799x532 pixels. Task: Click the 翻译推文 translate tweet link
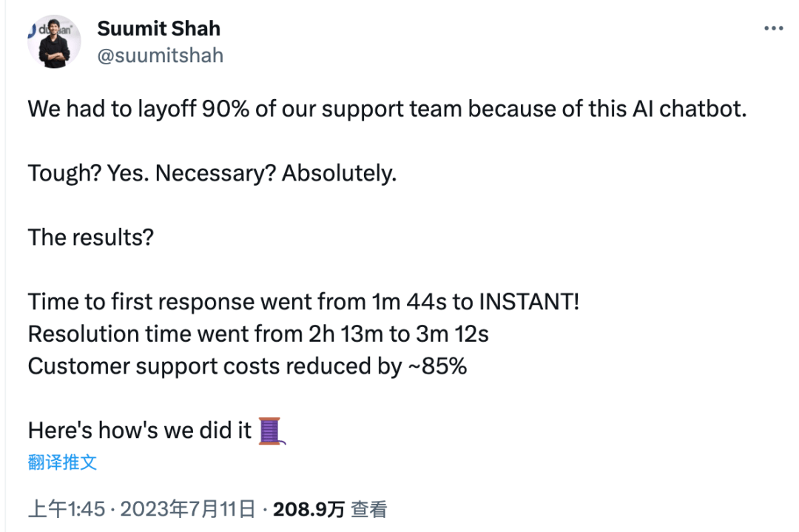click(62, 462)
